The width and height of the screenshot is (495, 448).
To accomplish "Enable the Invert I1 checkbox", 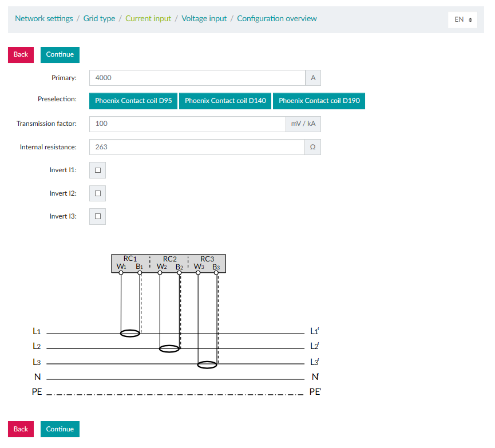I will (x=97, y=170).
